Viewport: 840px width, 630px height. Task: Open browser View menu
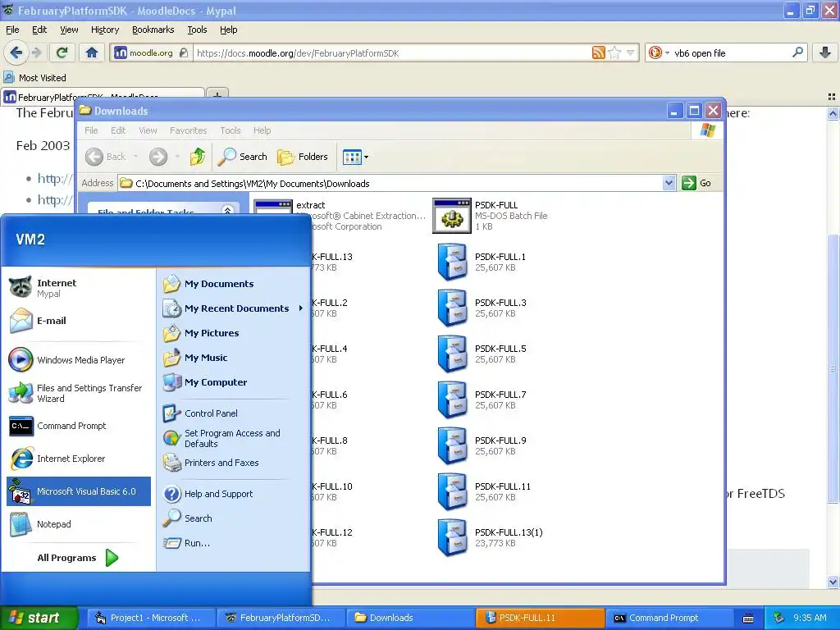(69, 30)
